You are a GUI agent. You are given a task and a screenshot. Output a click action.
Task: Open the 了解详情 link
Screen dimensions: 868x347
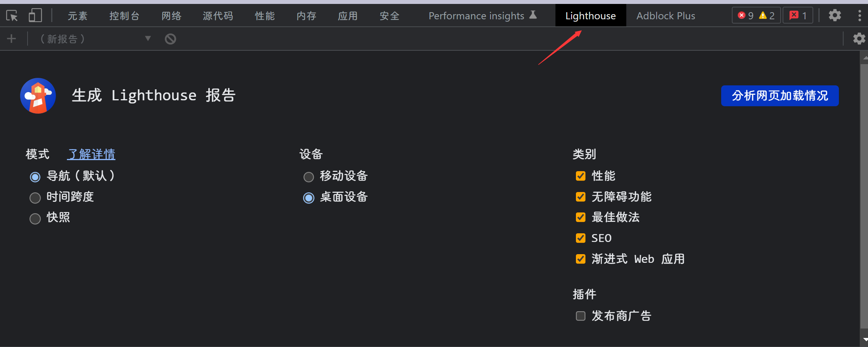(91, 154)
